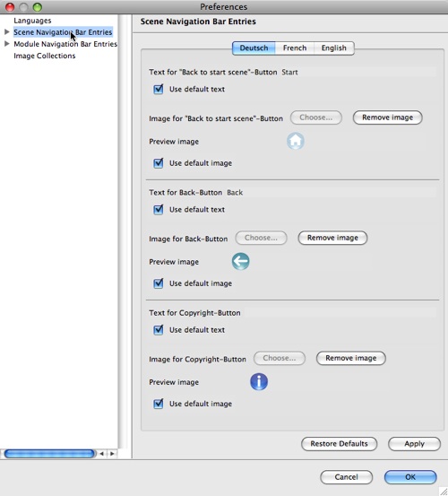Click the horizontal scrollbar in the sidebar
448x496 pixels.
click(x=49, y=454)
